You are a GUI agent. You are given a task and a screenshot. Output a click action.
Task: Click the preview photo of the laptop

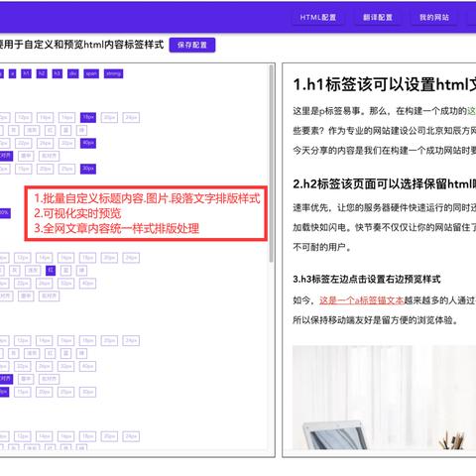pyautogui.click(x=384, y=398)
